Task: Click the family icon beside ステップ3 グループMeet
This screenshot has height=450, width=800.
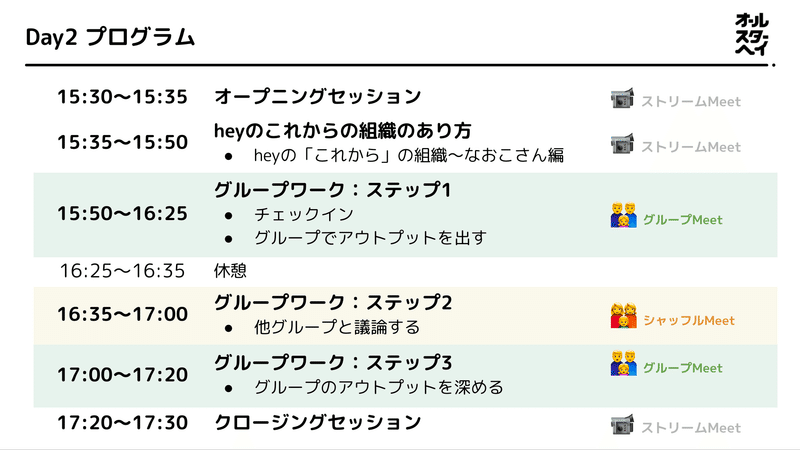Action: tap(623, 363)
